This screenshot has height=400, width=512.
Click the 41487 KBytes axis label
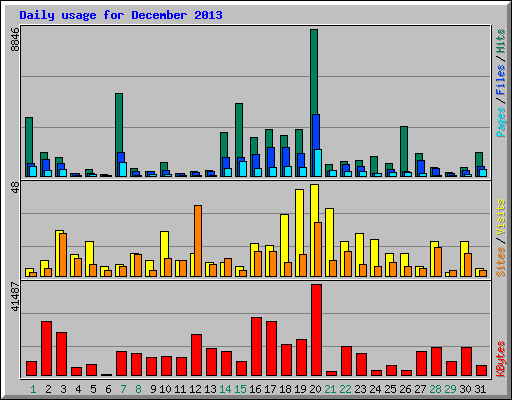pos(15,297)
